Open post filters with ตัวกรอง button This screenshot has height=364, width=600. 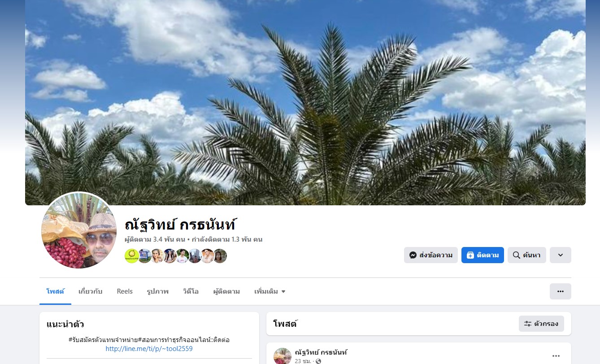click(541, 323)
